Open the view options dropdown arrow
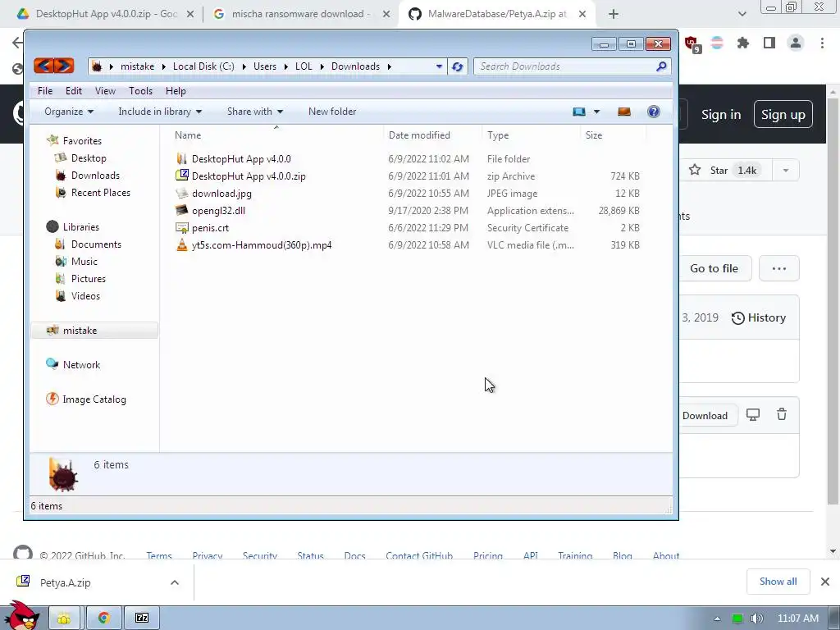Screen dimensions: 840x630 [x=596, y=112]
